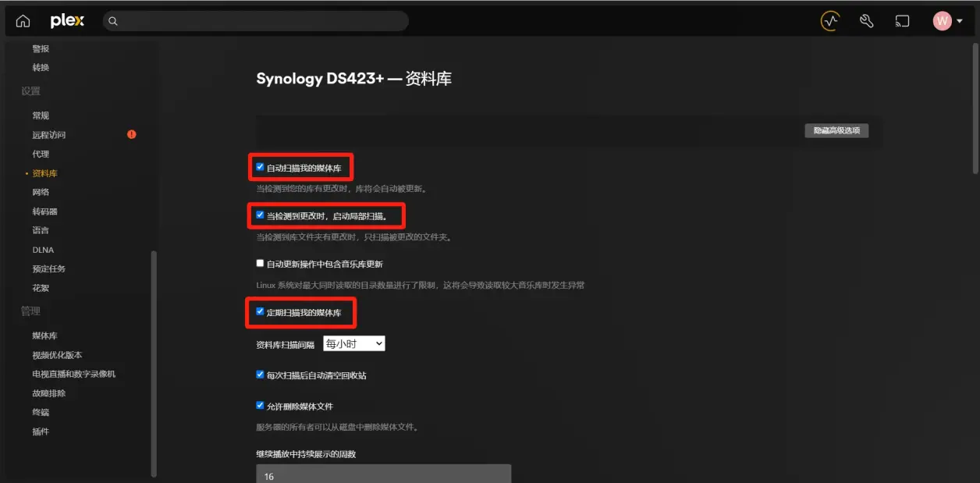Open 电视直播和数字录像机 in sidebar
This screenshot has width=980, height=483.
click(x=74, y=374)
